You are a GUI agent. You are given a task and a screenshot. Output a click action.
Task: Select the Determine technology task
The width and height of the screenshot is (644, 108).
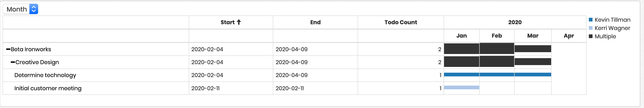tap(45, 75)
